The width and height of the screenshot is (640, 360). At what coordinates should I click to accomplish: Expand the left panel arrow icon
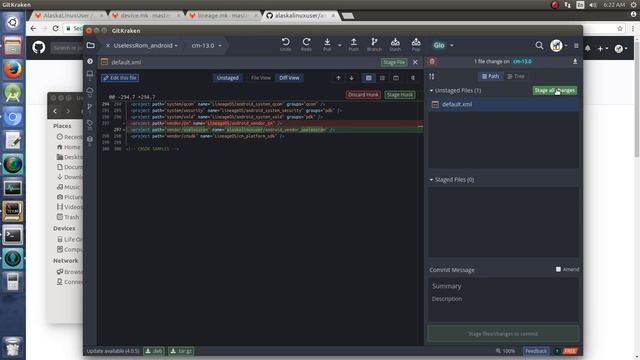coord(90,61)
